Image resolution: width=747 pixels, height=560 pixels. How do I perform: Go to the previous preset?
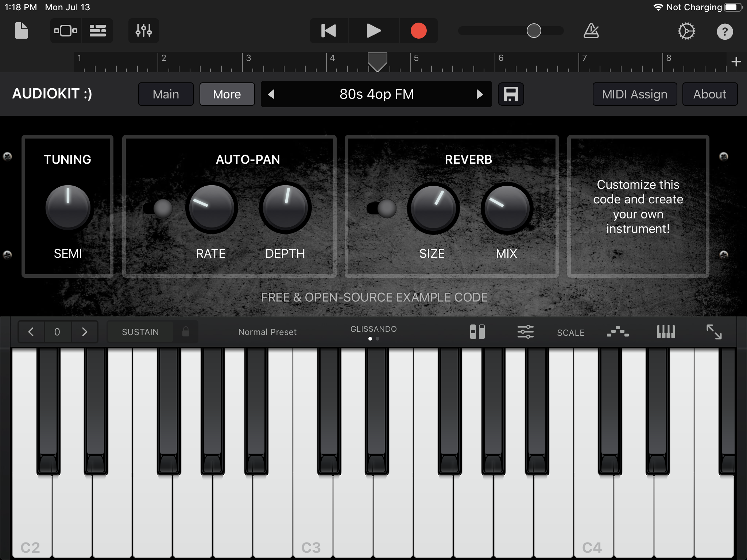[271, 94]
